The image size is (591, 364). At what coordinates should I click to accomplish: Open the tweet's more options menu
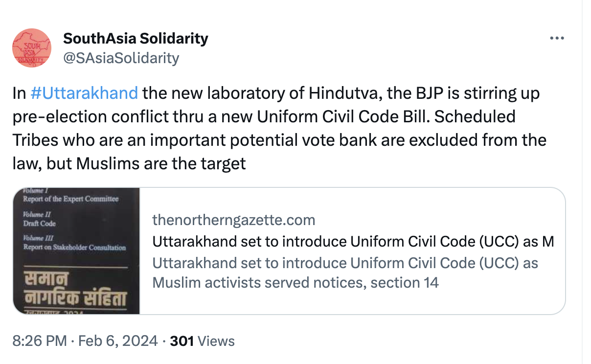557,39
